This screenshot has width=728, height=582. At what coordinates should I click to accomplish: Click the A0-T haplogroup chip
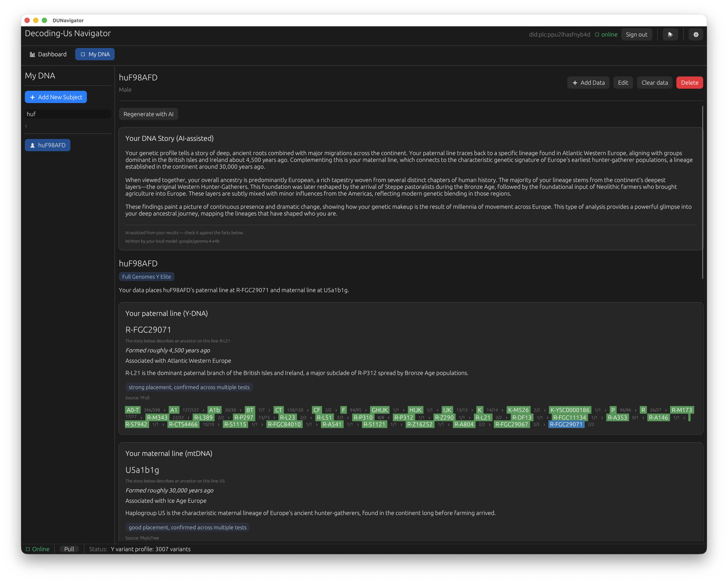tap(133, 410)
